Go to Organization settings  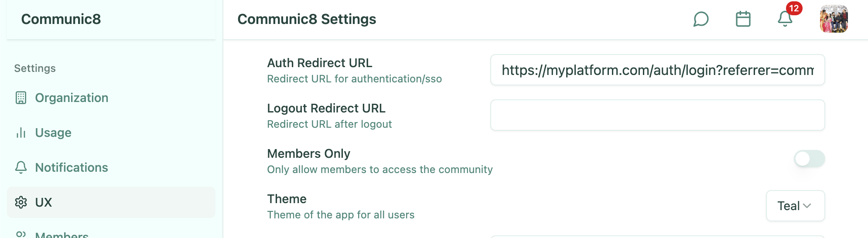click(x=72, y=98)
